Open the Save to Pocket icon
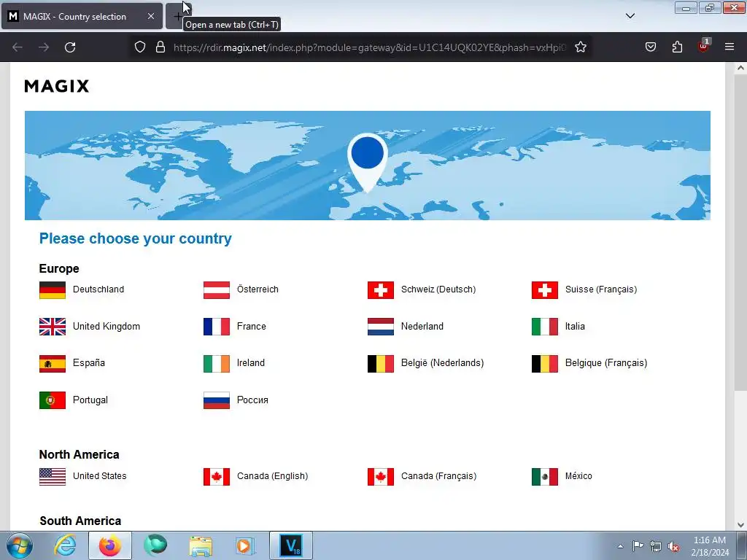Image resolution: width=747 pixels, height=560 pixels. 650,47
